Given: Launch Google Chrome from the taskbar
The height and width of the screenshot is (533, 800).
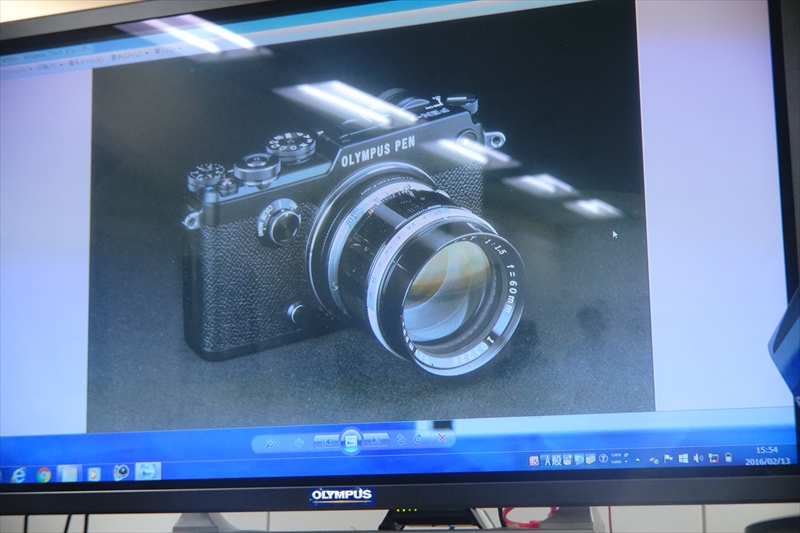Looking at the screenshot, I should coord(44,475).
